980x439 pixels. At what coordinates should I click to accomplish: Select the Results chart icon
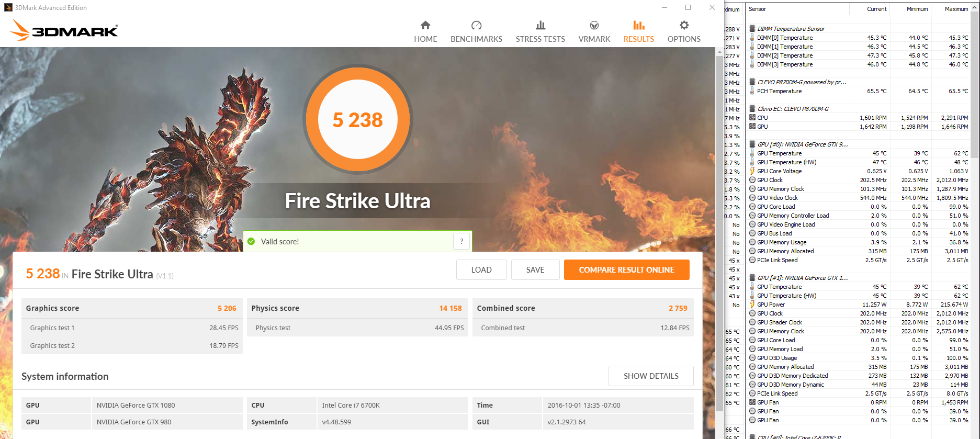point(639,25)
